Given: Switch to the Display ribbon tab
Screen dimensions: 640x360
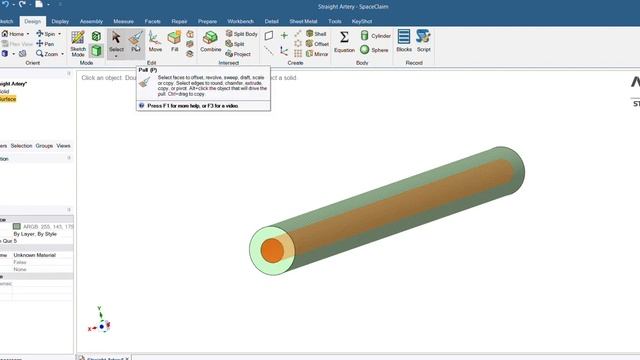Looking at the screenshot, I should click(x=60, y=21).
